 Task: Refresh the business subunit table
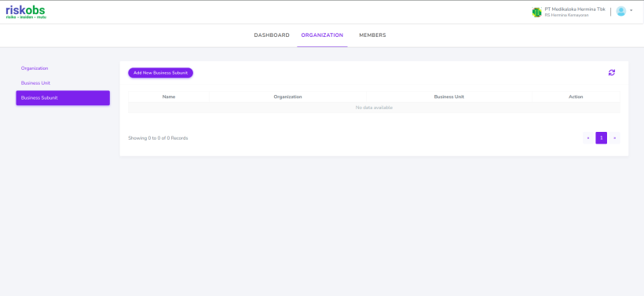pos(612,73)
